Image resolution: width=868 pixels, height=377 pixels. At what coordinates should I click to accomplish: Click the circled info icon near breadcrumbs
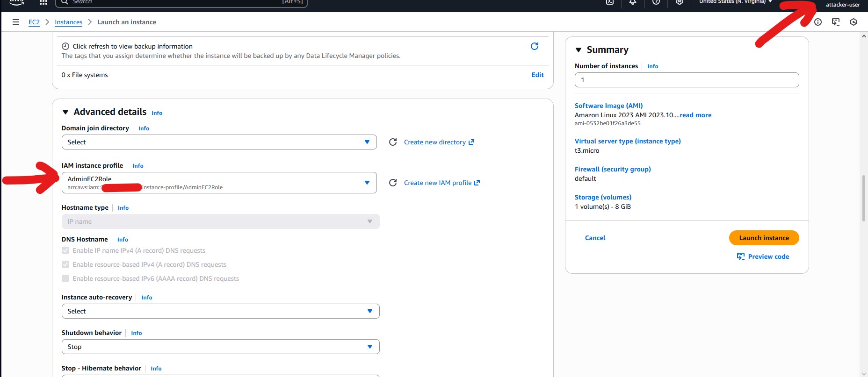point(818,22)
